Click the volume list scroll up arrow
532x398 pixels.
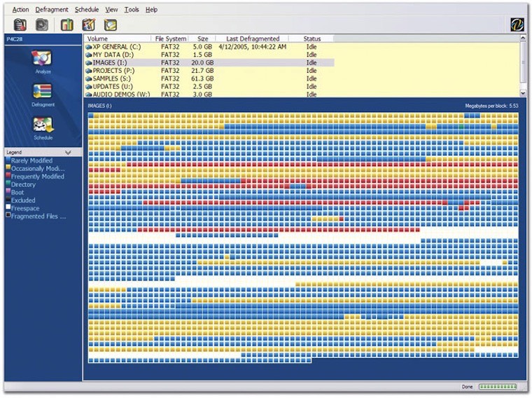523,38
